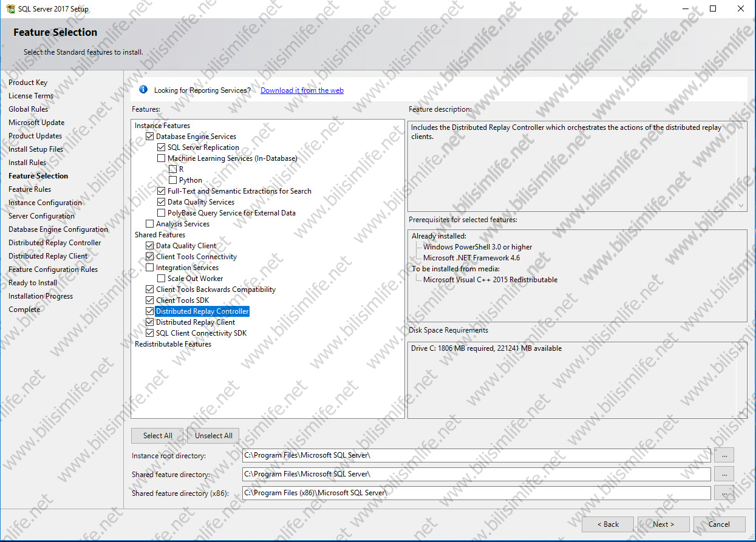Toggle Distributed Replay Client checkbox
756x542 pixels.
tap(150, 322)
